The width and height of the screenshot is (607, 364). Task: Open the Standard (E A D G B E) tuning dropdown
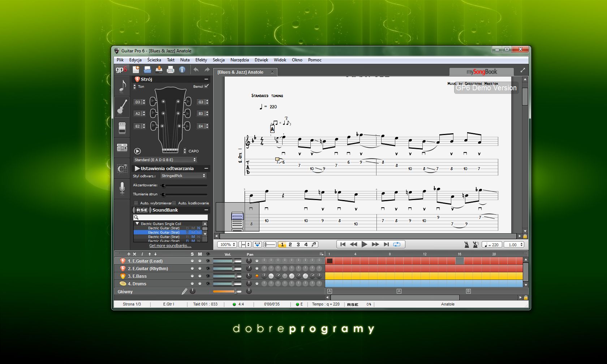165,160
